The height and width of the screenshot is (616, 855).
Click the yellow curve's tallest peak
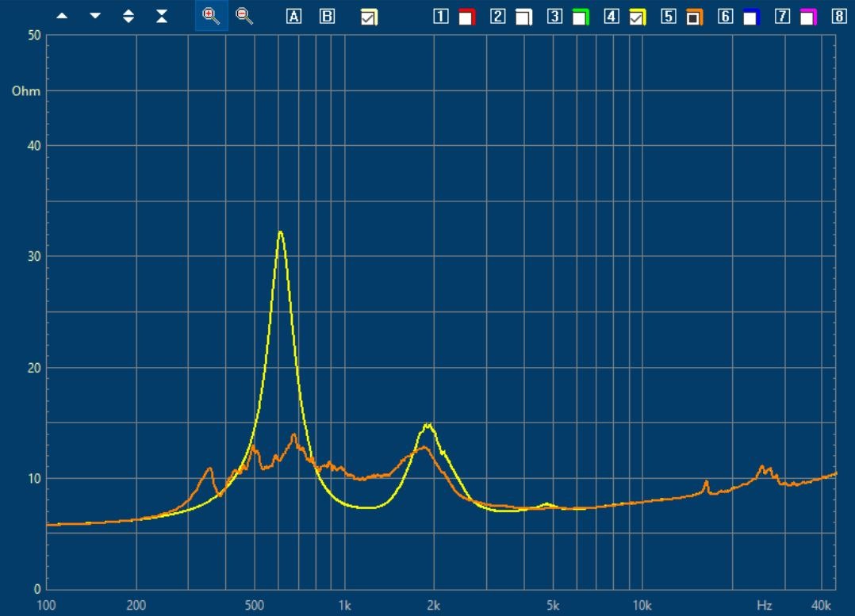click(x=280, y=233)
